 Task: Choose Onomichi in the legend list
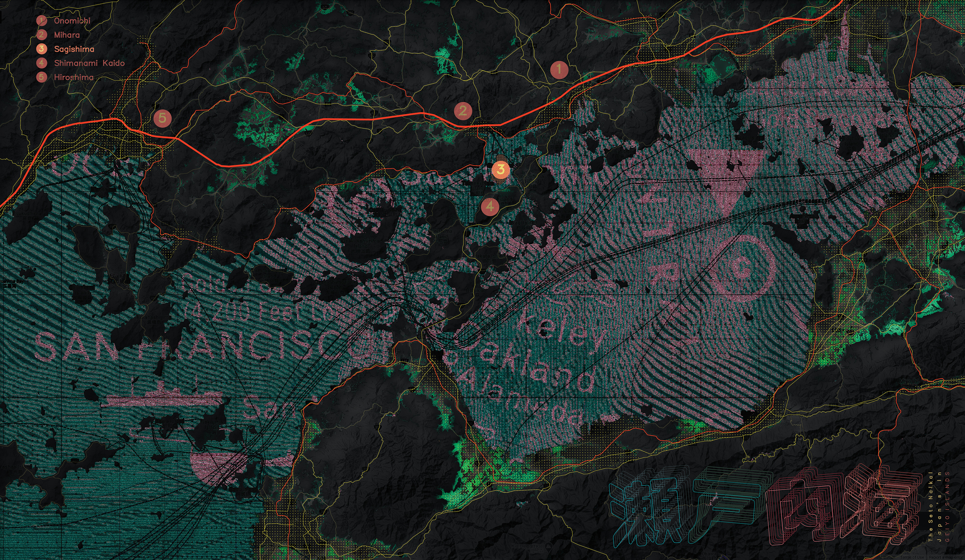(x=72, y=21)
